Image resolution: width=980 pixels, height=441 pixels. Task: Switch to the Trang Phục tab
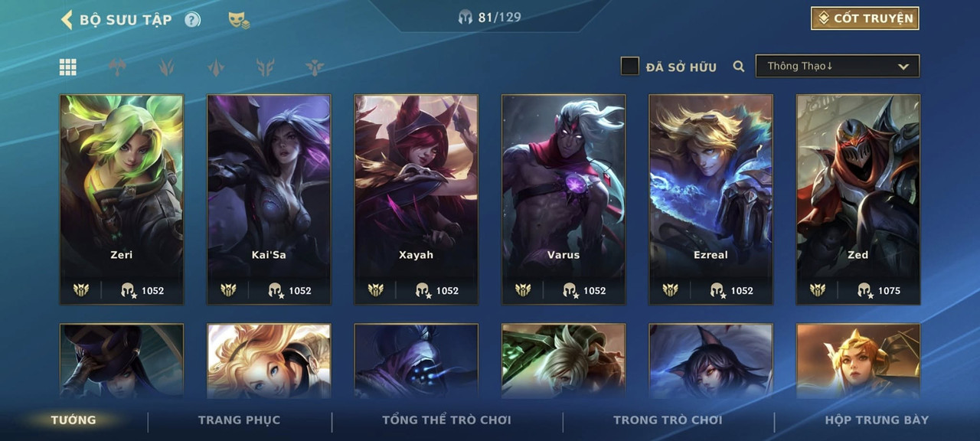tap(239, 420)
